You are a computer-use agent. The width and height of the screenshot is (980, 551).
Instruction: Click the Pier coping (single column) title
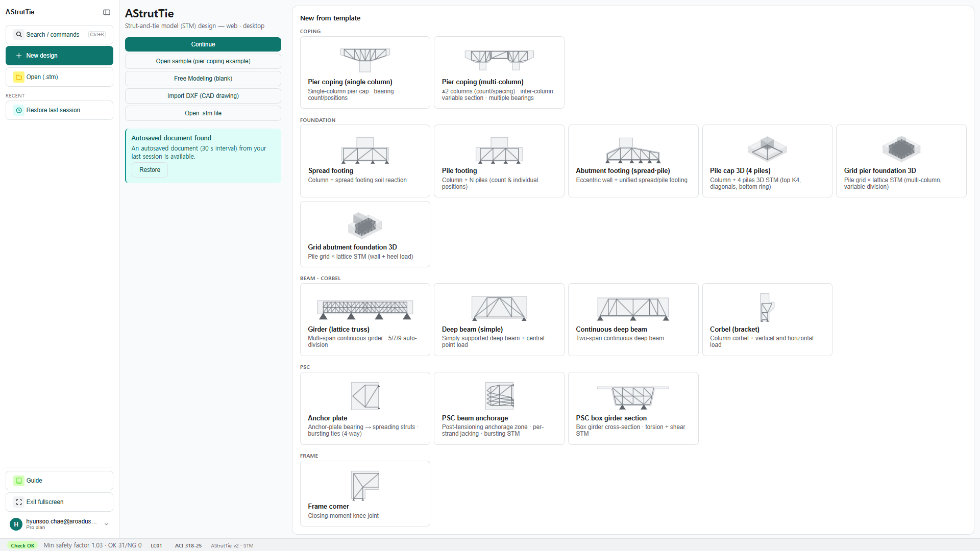click(x=350, y=82)
